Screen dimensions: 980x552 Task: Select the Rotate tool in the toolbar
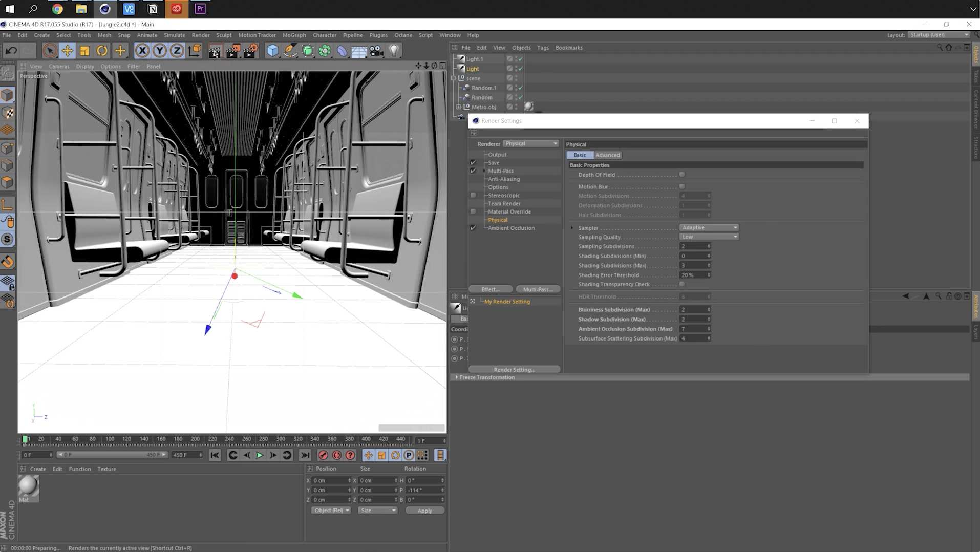pyautogui.click(x=102, y=50)
